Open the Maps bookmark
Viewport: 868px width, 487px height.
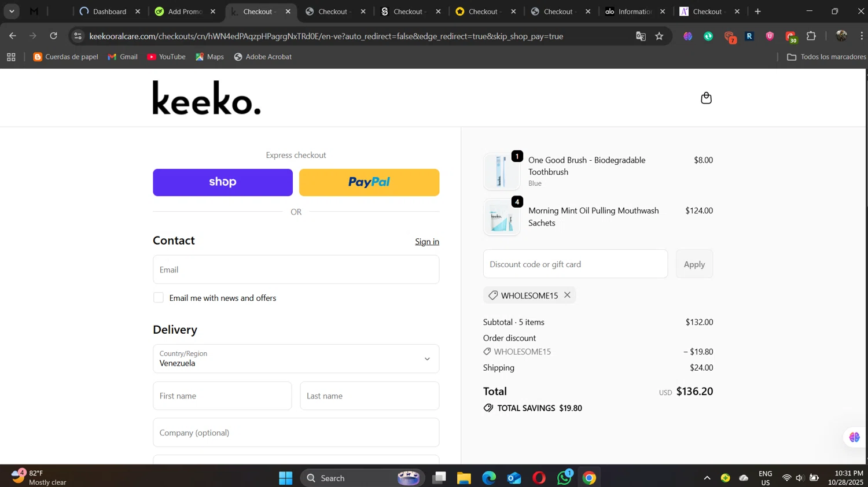point(209,57)
